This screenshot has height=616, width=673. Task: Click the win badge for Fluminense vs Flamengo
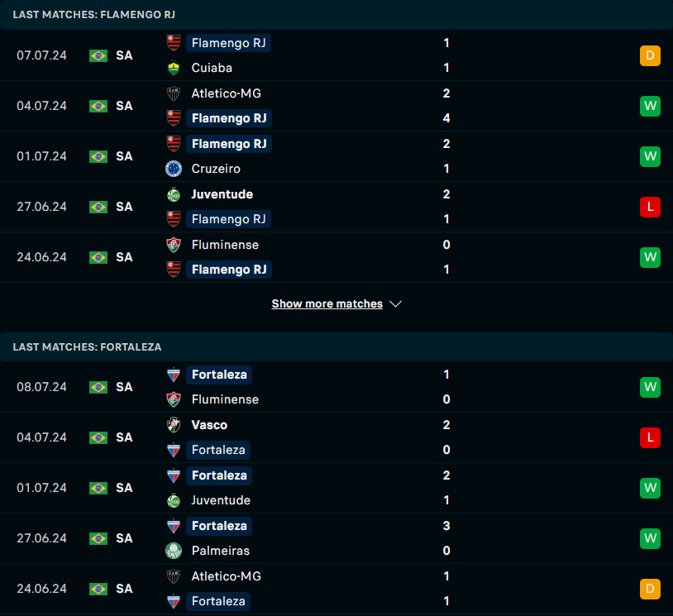pyautogui.click(x=650, y=257)
